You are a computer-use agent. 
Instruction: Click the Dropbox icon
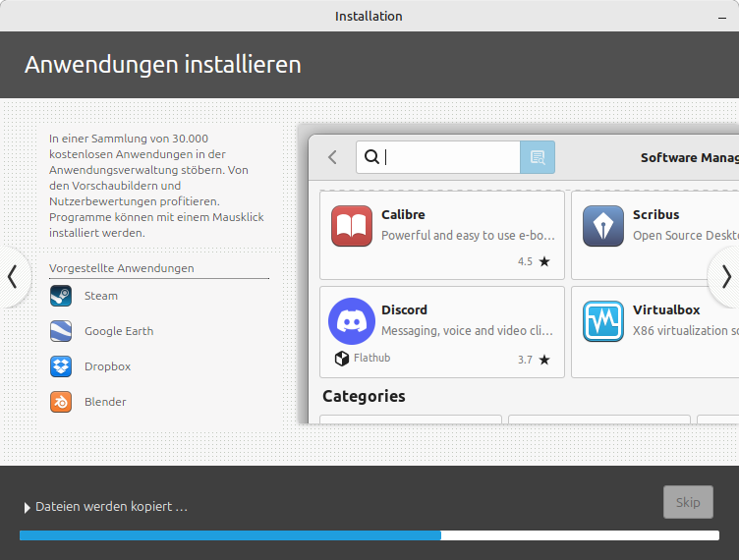click(x=61, y=366)
